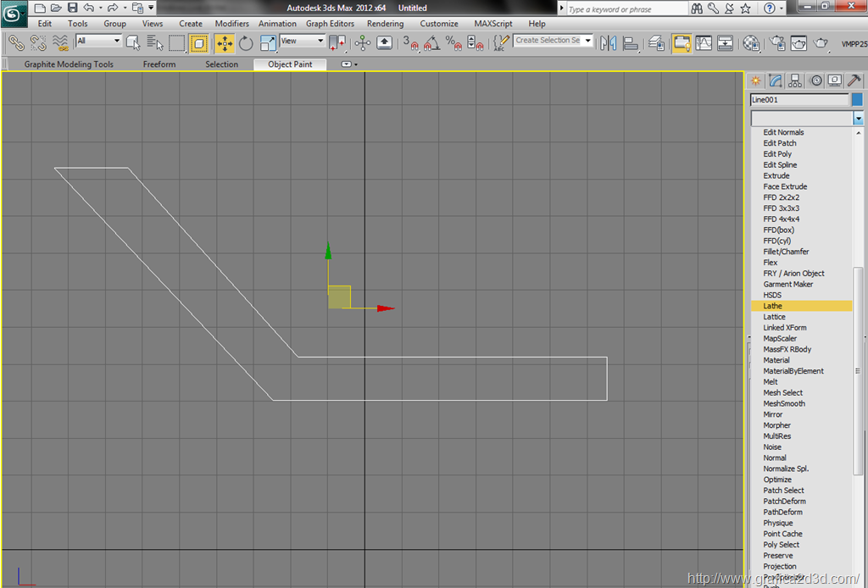Open the Redo history dropdown arrow

click(125, 8)
